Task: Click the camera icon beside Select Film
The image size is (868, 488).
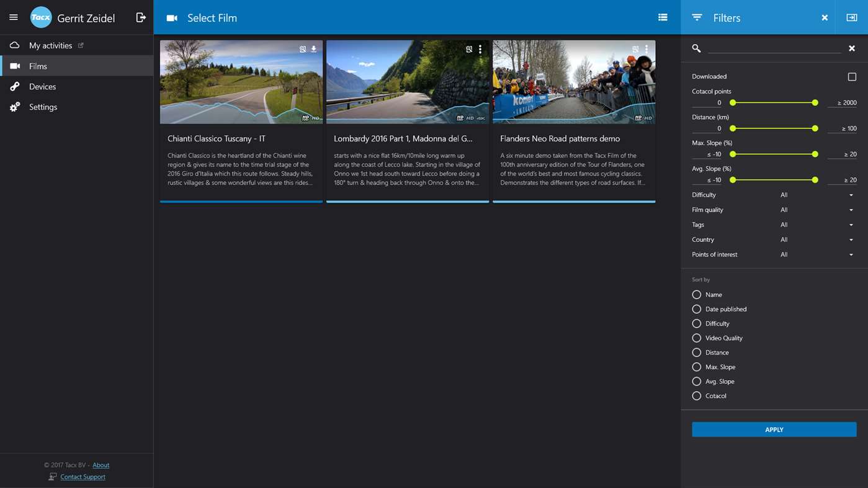Action: point(172,18)
